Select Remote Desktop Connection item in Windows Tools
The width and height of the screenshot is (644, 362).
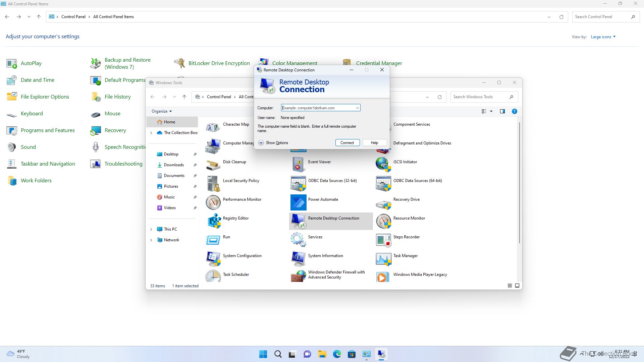tap(331, 221)
